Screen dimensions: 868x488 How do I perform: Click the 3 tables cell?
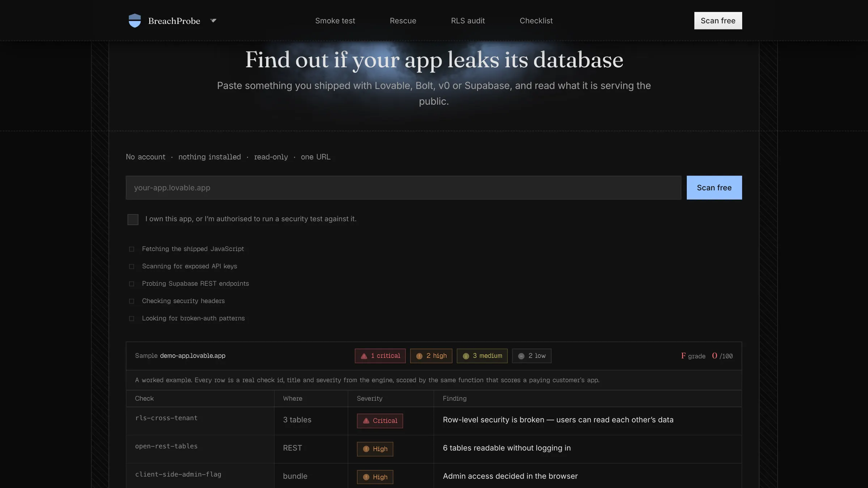pyautogui.click(x=297, y=420)
